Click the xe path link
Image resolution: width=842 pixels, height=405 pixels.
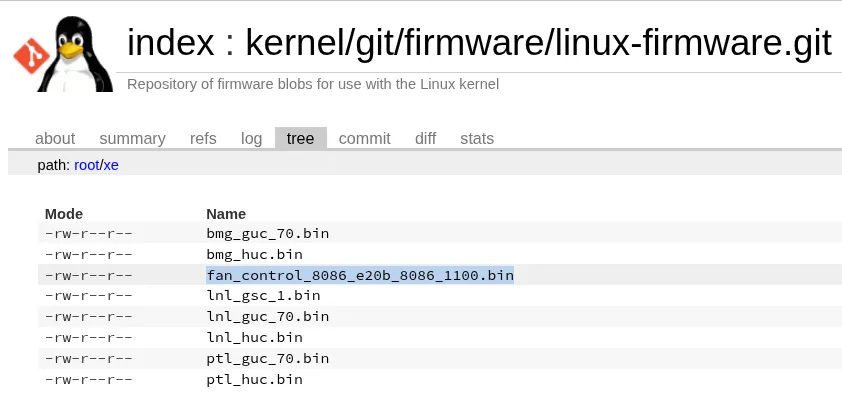pos(111,165)
